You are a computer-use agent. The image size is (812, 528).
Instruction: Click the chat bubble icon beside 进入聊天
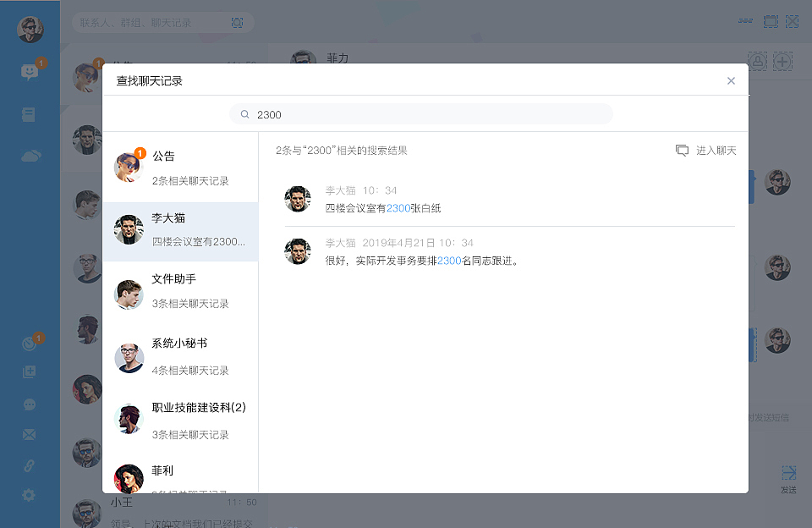click(682, 150)
